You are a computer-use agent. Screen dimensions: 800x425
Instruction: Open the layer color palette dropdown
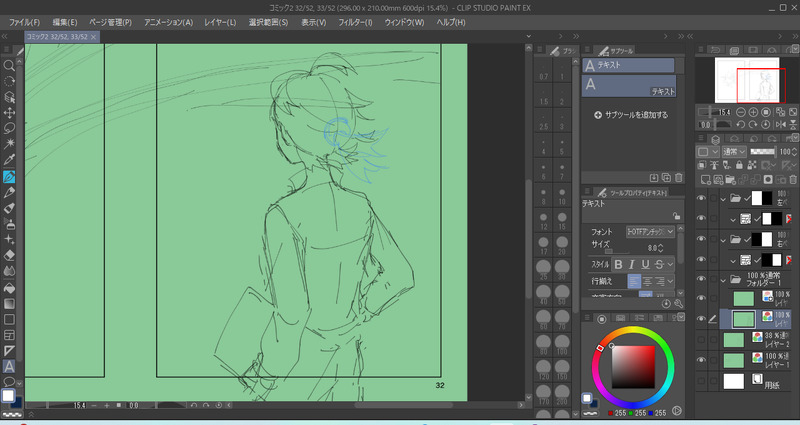pos(707,152)
